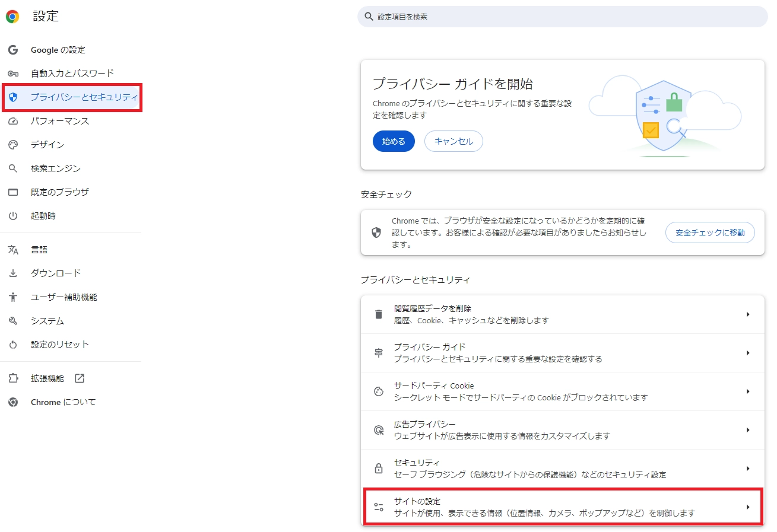Open システム settings section
Image resolution: width=777 pixels, height=532 pixels.
click(47, 321)
